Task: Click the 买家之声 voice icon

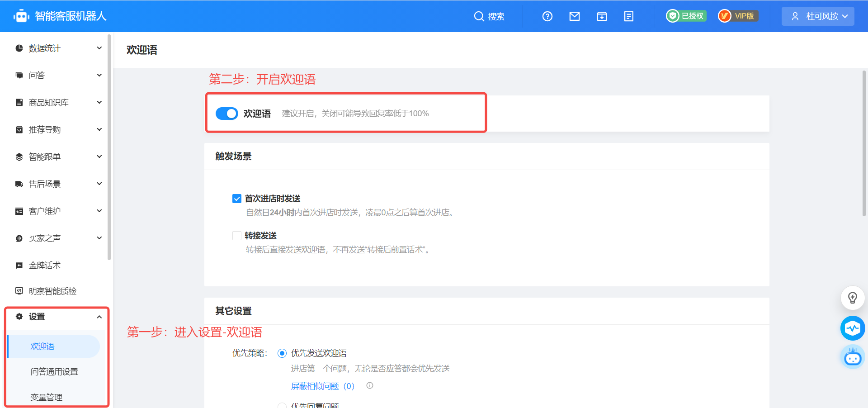Action: [19, 238]
